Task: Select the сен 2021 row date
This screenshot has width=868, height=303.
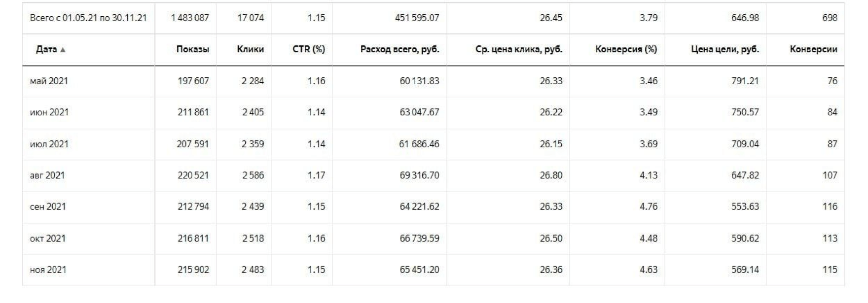Action: [x=48, y=206]
